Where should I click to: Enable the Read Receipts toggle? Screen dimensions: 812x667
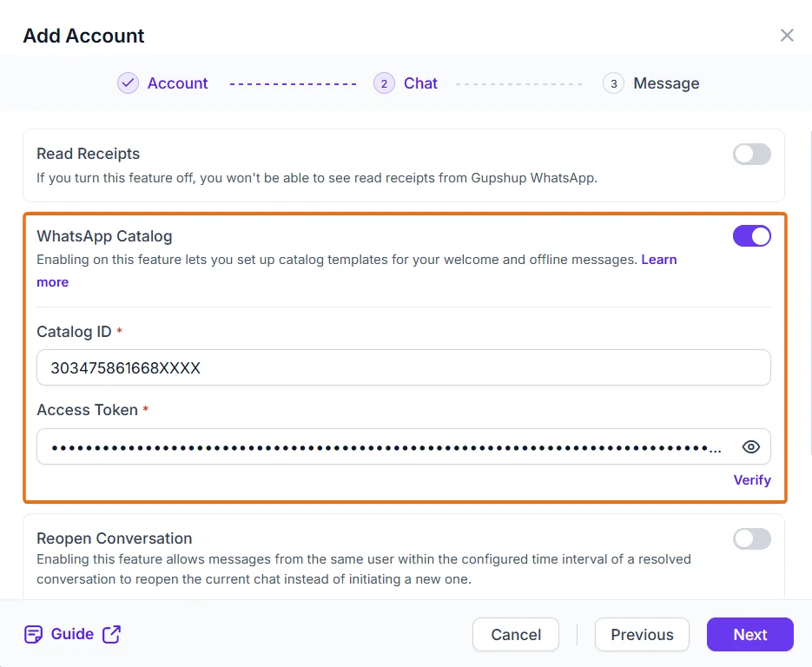(x=752, y=154)
